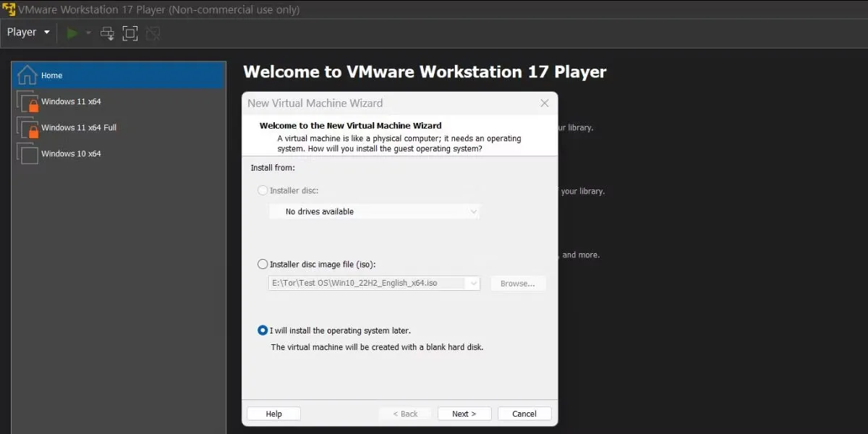Click Next to proceed in the wizard
This screenshot has height=434, width=868.
[464, 413]
